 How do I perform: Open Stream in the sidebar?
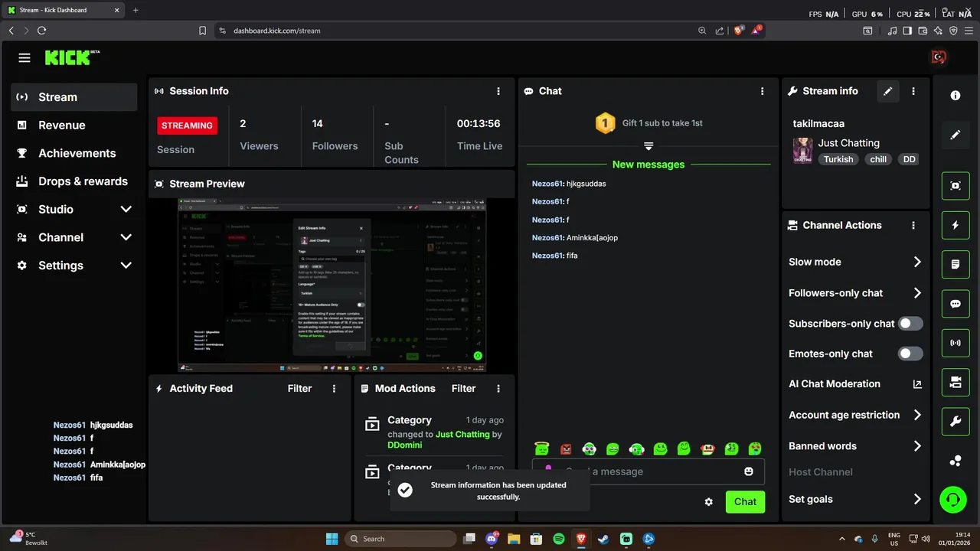[74, 97]
